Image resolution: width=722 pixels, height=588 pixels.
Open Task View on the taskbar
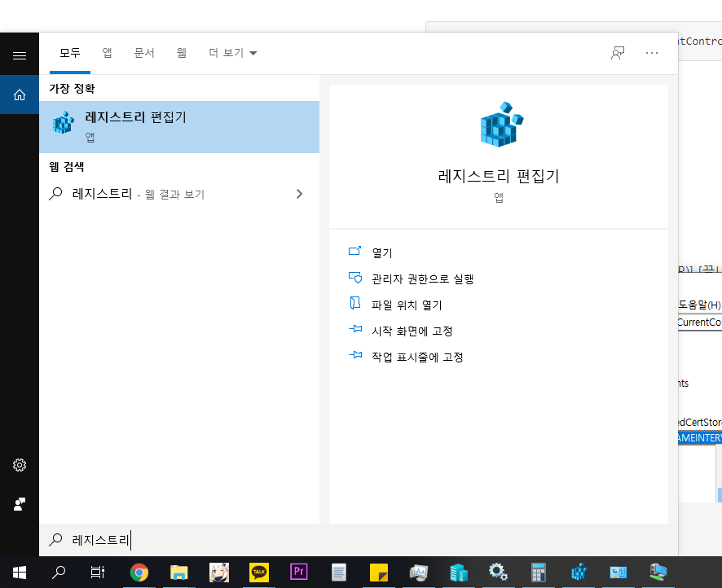pos(98,573)
